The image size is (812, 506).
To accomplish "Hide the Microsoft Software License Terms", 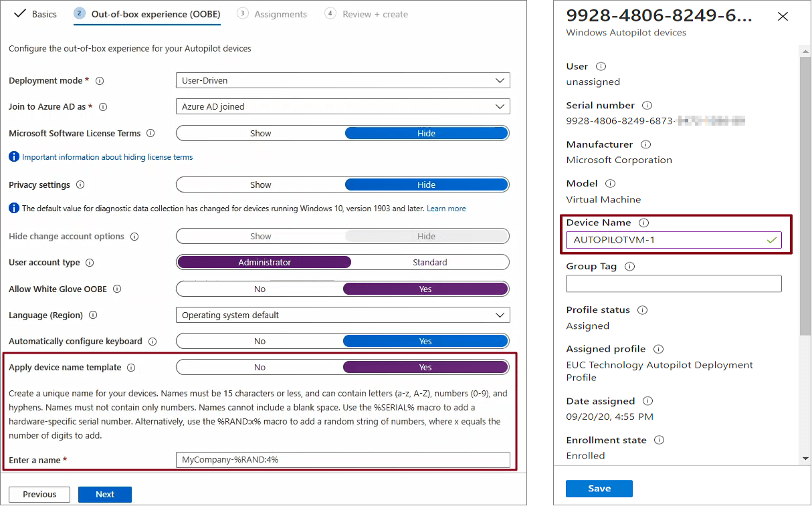I will click(x=426, y=133).
